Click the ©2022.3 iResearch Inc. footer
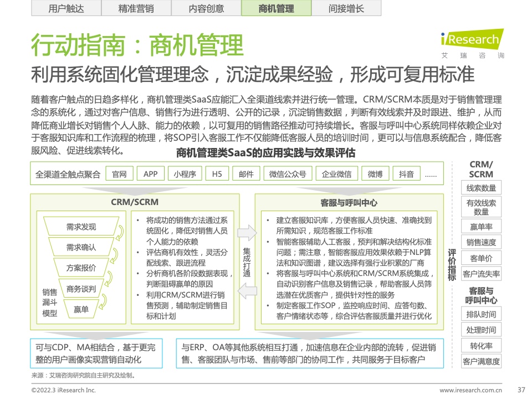Image resolution: width=532 pixels, height=399 pixels. [x=63, y=390]
